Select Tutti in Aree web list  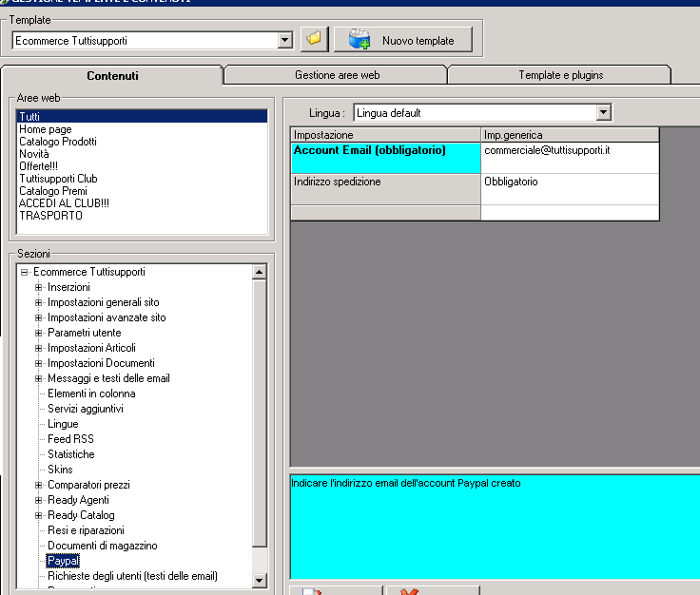tap(142, 116)
